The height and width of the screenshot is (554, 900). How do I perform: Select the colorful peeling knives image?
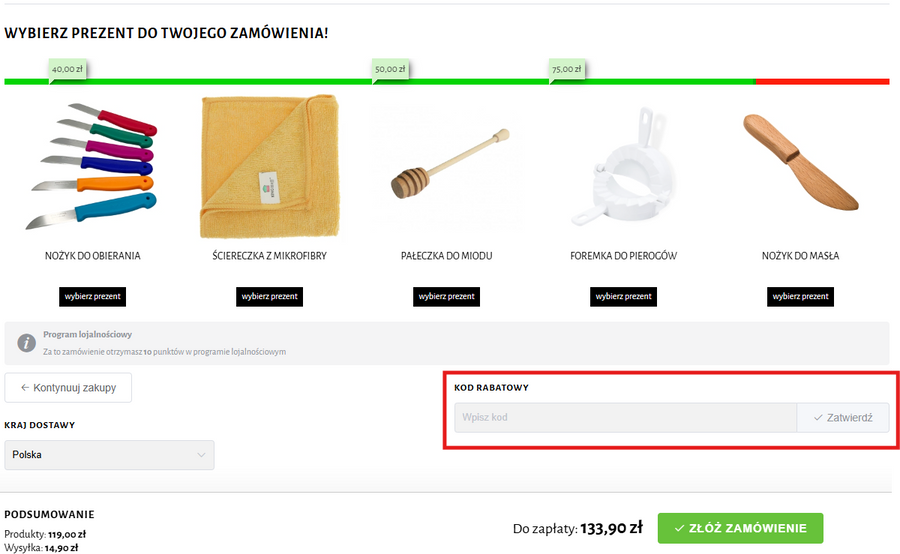pos(92,166)
